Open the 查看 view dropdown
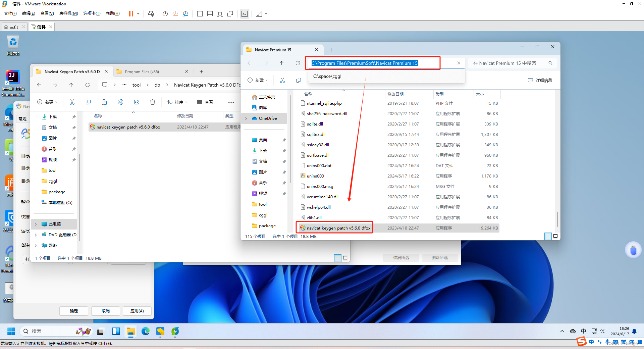 (207, 102)
